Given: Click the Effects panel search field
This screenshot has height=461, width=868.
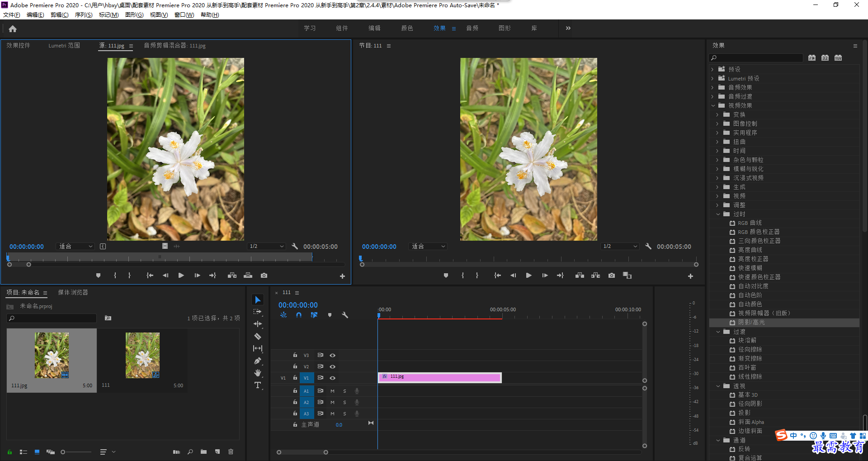Looking at the screenshot, I should (x=756, y=58).
